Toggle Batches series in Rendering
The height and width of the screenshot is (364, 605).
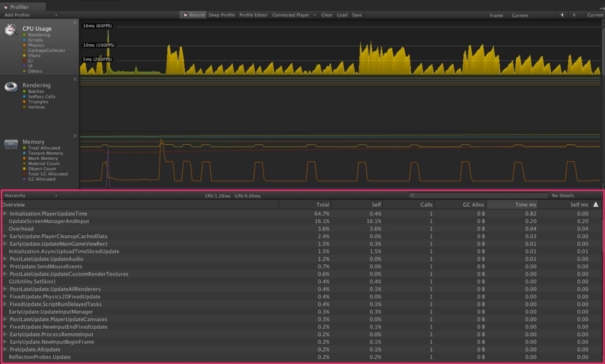[24, 92]
